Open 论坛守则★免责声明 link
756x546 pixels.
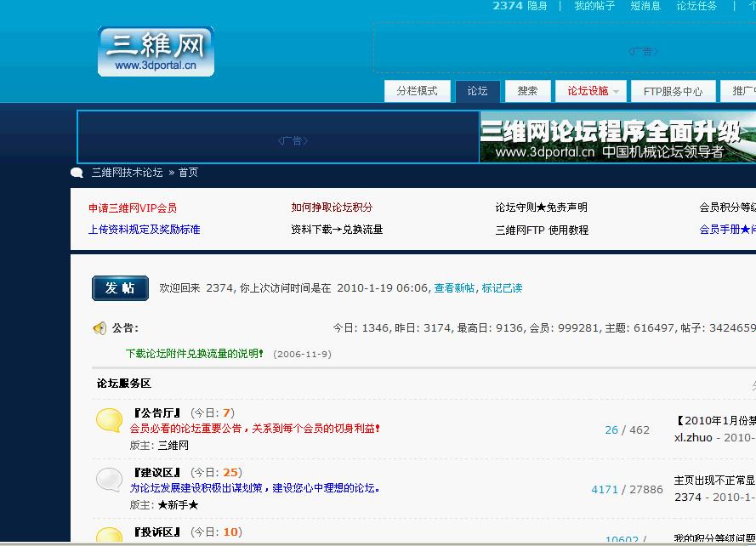pos(542,208)
